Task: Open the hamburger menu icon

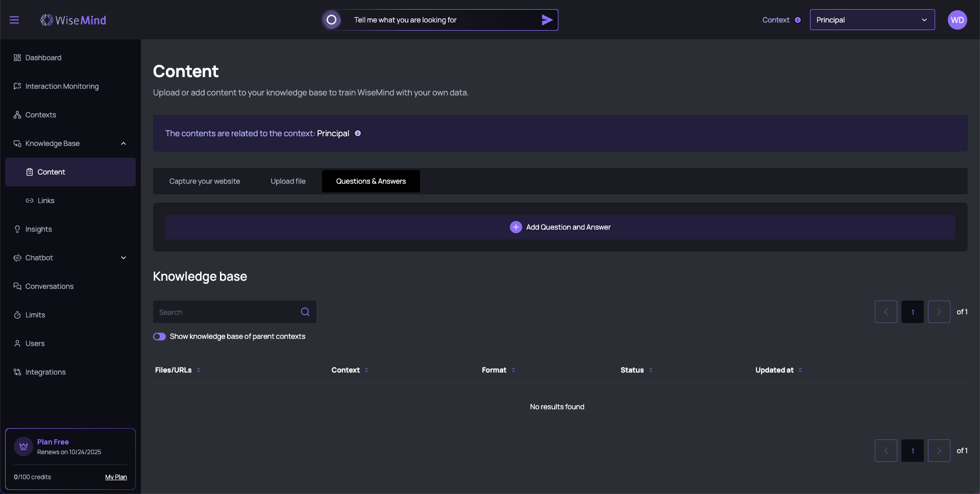Action: coord(14,20)
